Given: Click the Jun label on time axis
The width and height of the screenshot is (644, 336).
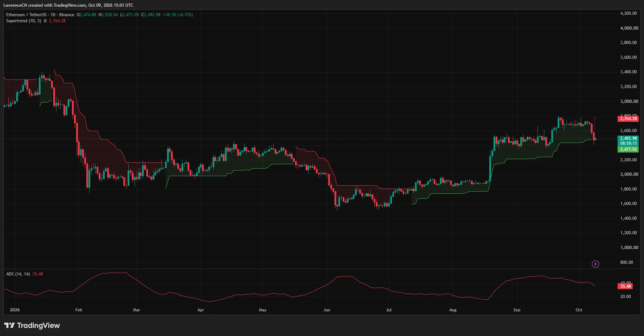Looking at the screenshot, I should 327,310.
